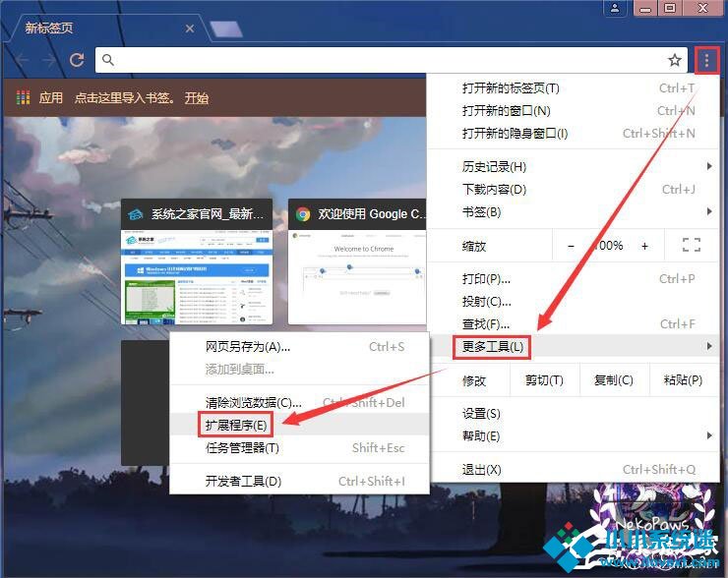Viewport: 728px width, 578px height.
Task: Open the 系统之家官网 site thumbnail
Action: tap(197, 262)
